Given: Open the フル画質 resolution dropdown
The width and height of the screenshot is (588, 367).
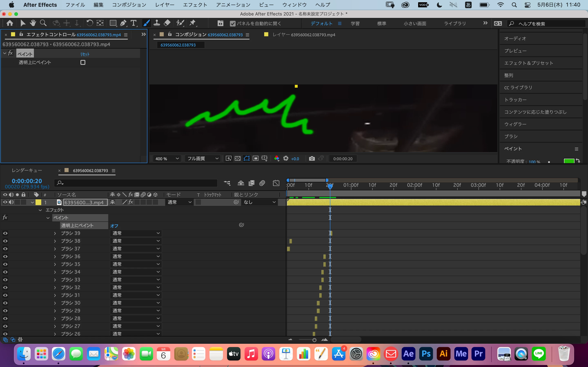Looking at the screenshot, I should point(202,158).
